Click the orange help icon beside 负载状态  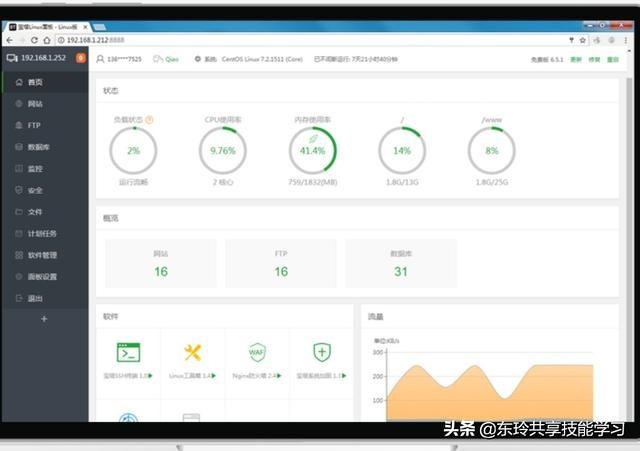click(x=149, y=120)
